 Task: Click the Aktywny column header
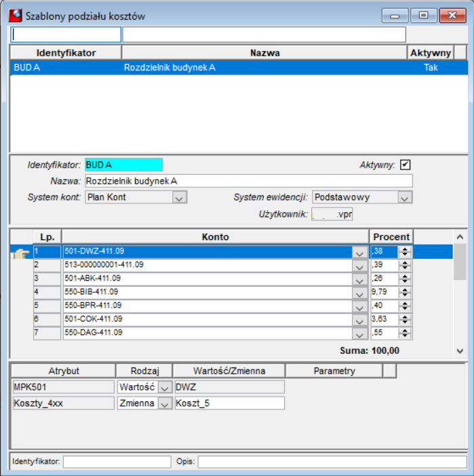431,53
